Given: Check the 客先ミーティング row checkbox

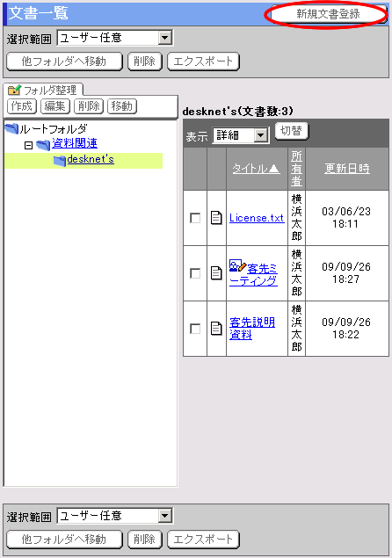Looking at the screenshot, I should coord(195,273).
